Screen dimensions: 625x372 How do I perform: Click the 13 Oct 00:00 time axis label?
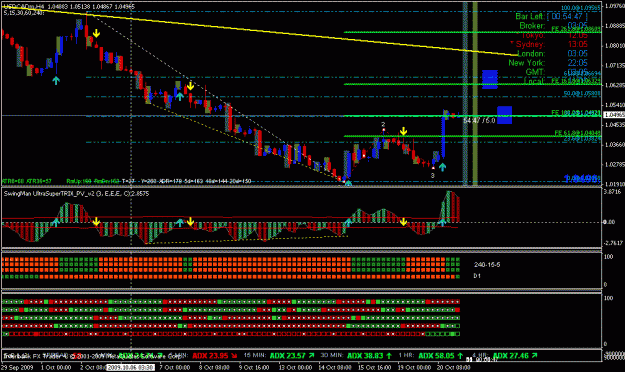295,367
